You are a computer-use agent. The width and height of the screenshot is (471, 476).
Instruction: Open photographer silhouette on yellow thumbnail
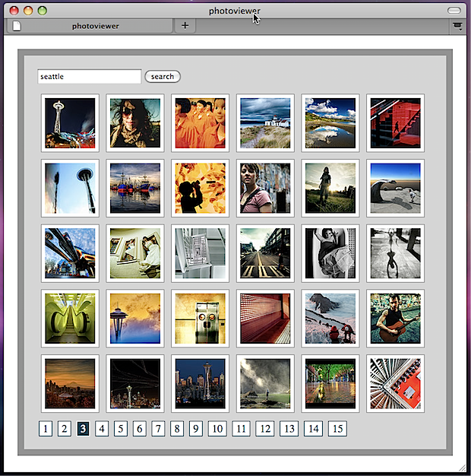tap(200, 189)
